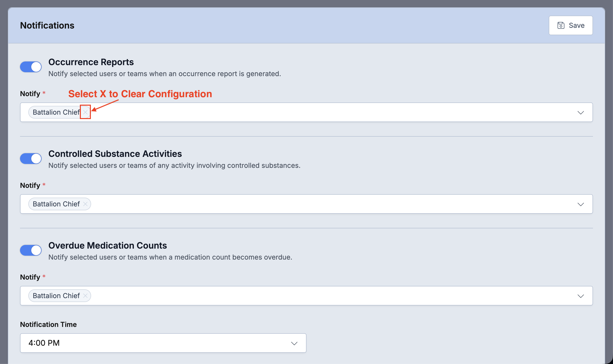This screenshot has width=613, height=364.
Task: Click the Save button
Action: coord(571,25)
